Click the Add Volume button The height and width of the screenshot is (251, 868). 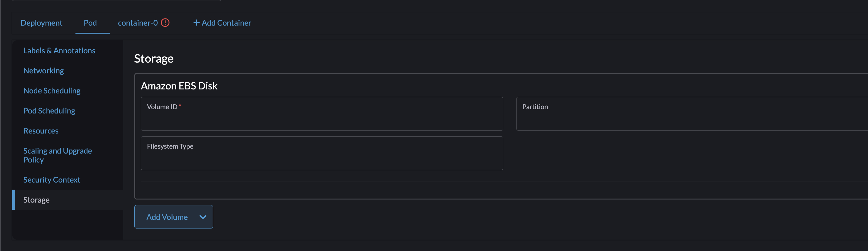point(167,217)
